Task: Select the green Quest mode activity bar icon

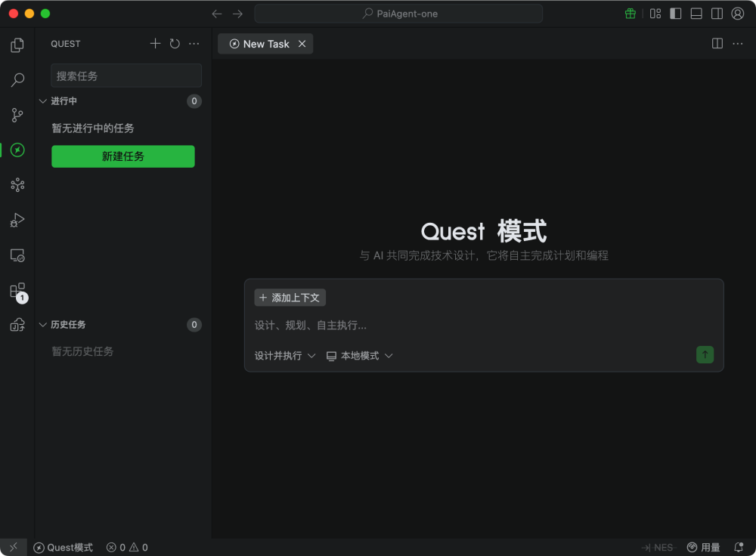Action: (x=17, y=150)
